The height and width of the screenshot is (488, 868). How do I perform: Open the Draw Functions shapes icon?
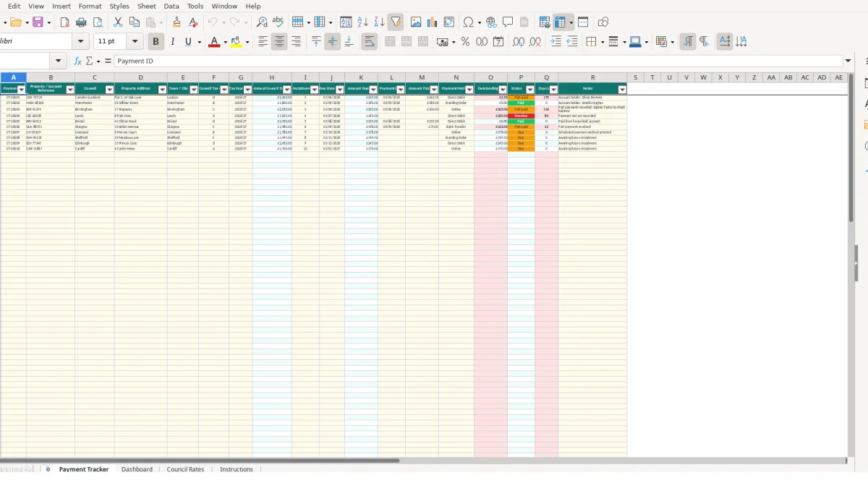[603, 22]
